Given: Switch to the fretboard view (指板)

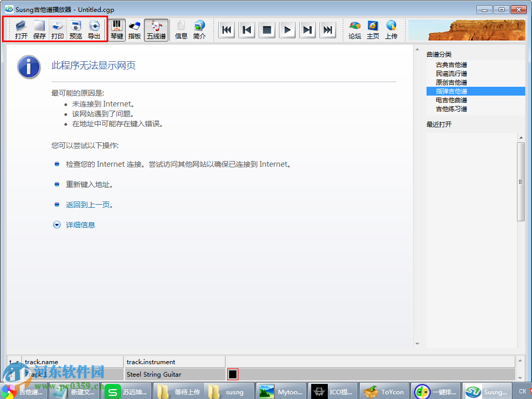Looking at the screenshot, I should coord(135,30).
